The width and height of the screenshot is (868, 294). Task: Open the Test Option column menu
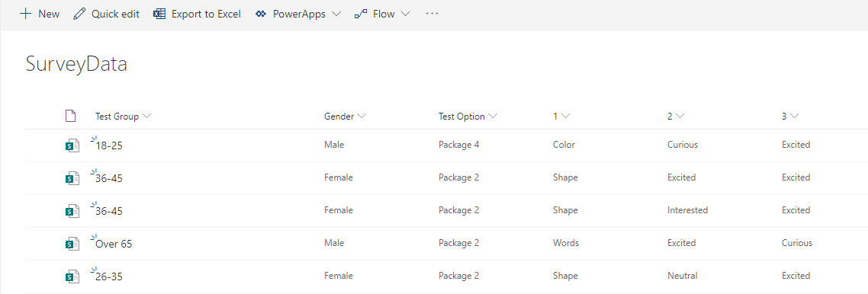(x=493, y=117)
